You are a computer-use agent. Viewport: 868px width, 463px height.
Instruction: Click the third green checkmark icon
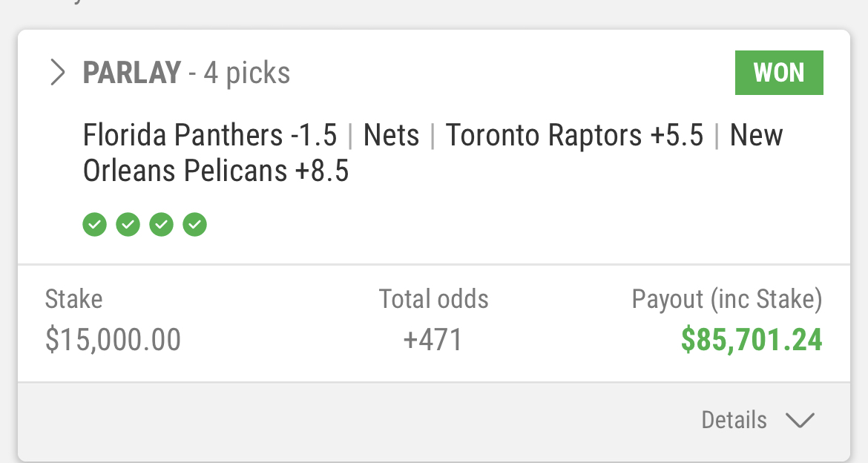tap(161, 223)
